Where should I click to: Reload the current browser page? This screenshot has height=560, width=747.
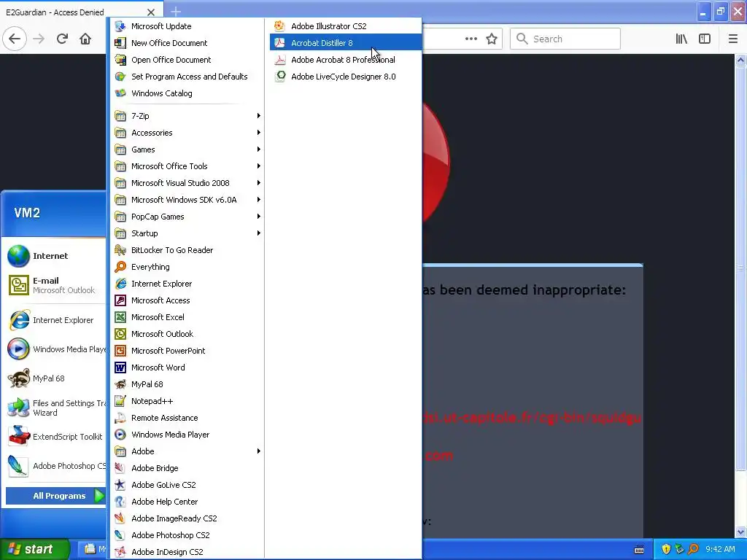(62, 39)
